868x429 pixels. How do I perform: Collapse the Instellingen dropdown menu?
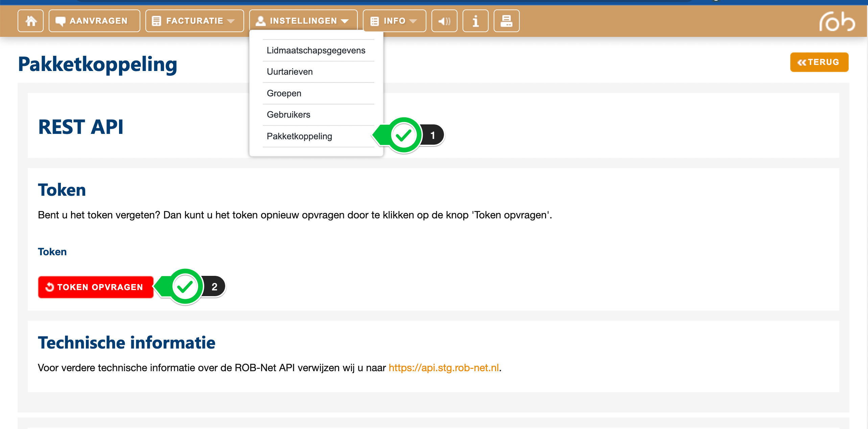tap(303, 21)
